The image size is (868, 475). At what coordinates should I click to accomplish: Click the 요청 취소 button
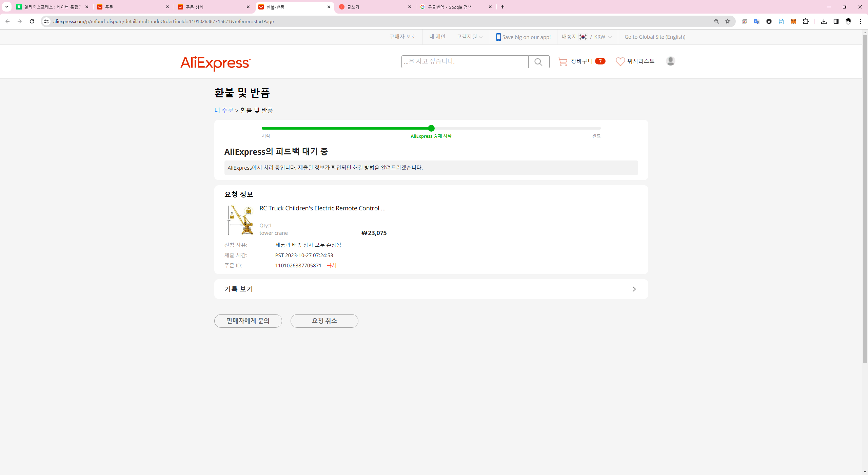pos(324,321)
